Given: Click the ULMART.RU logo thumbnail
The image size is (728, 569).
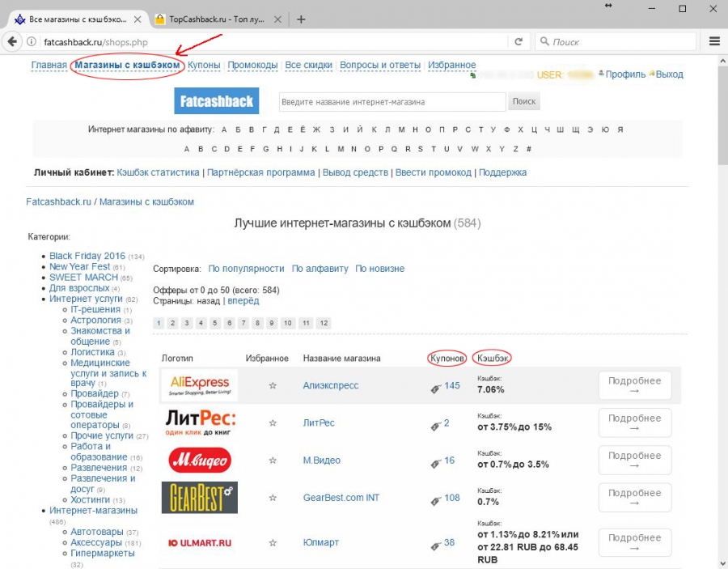Looking at the screenshot, I should pyautogui.click(x=200, y=542).
